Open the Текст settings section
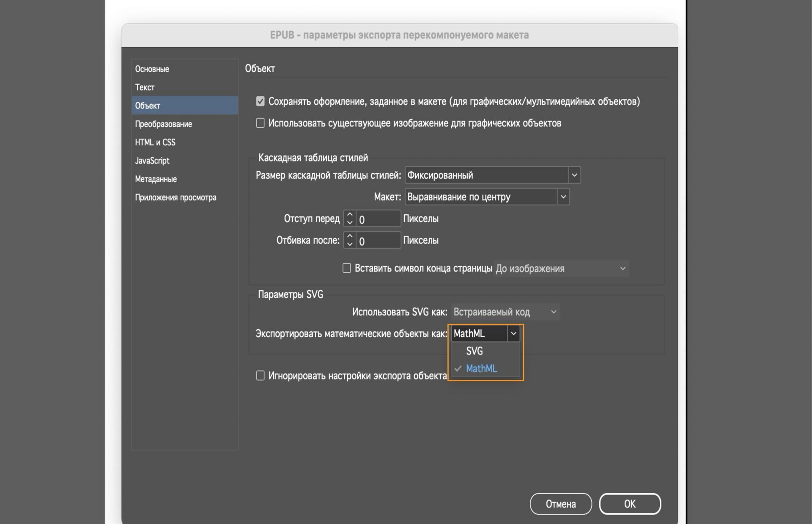The image size is (812, 524). (x=145, y=87)
